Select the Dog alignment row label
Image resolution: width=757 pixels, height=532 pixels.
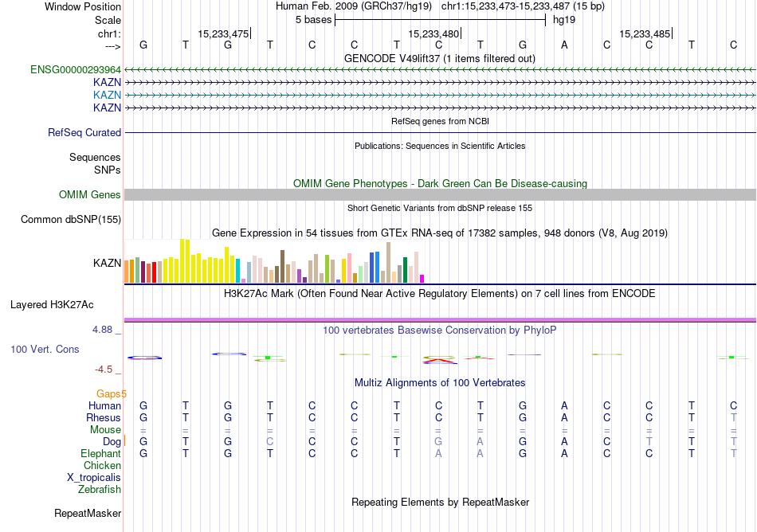[x=112, y=442]
